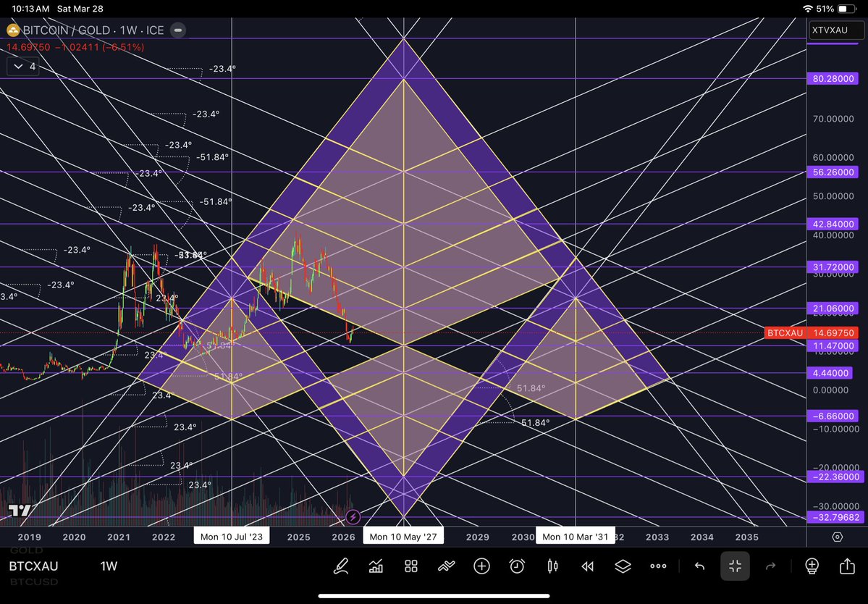Tap the gold symbol logo icon
Screen dimensions: 868x604
[x=13, y=30]
